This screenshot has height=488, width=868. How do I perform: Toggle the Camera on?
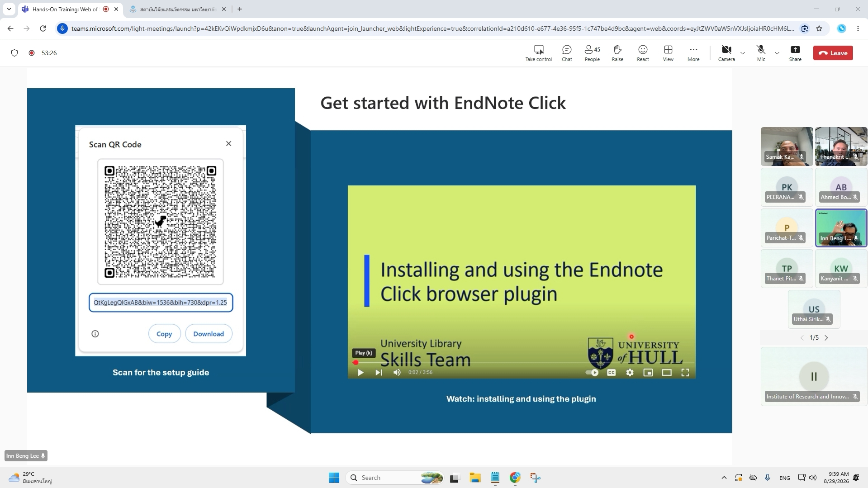[726, 53]
